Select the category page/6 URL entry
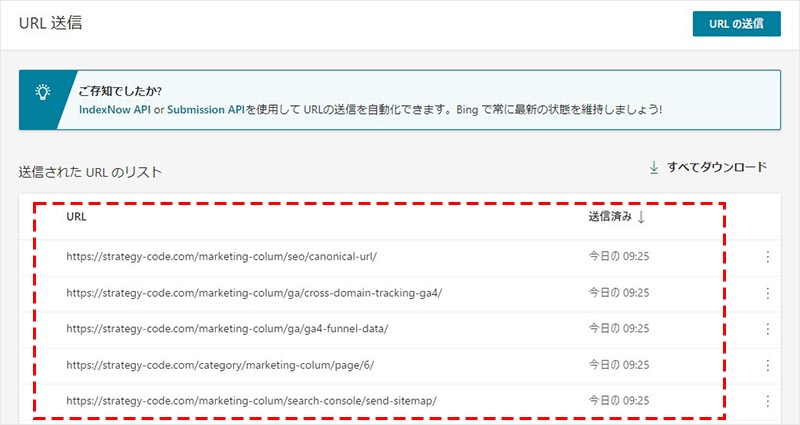 click(220, 365)
